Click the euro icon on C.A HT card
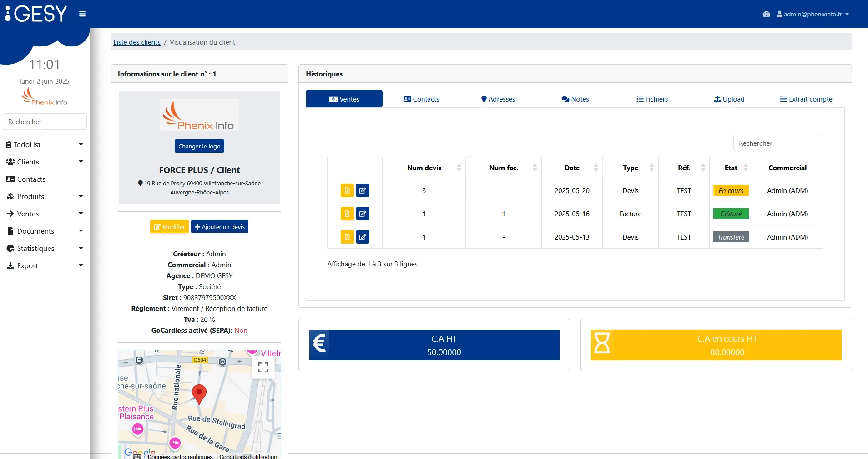Viewport: 868px width, 459px height. tap(319, 343)
